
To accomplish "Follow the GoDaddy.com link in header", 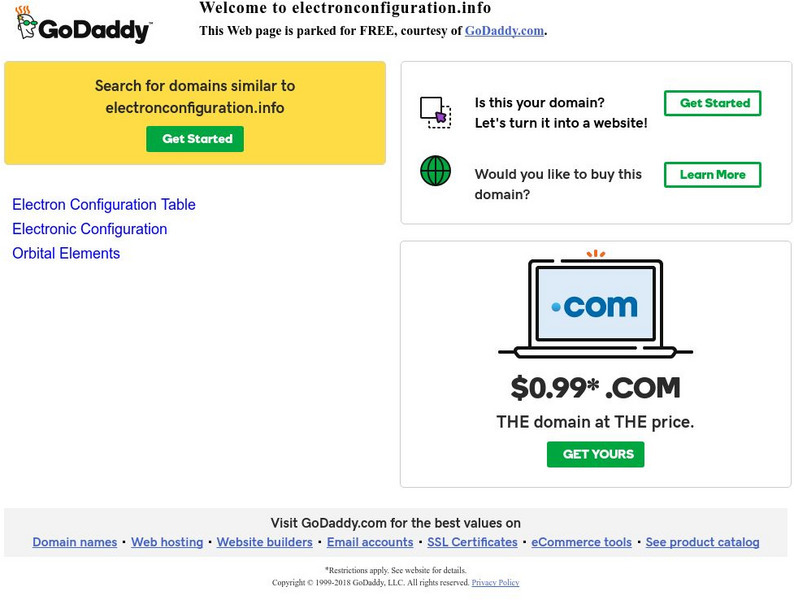I will (504, 31).
